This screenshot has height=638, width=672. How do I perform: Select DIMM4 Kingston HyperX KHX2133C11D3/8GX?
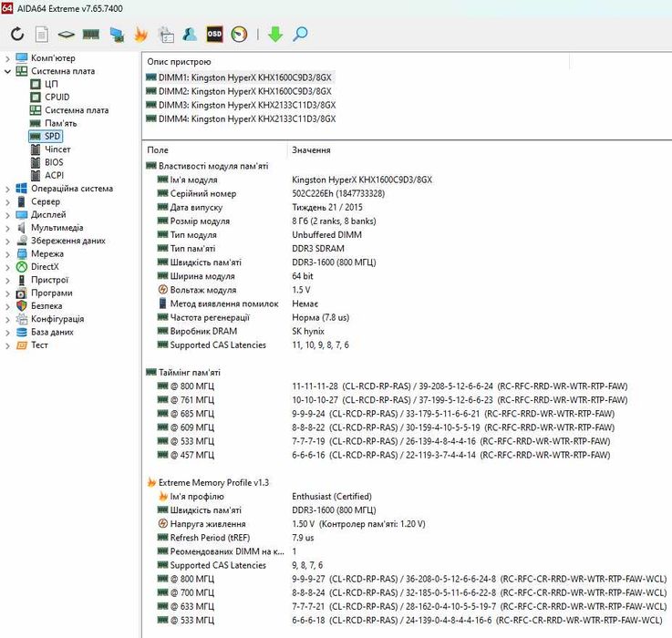[241, 118]
